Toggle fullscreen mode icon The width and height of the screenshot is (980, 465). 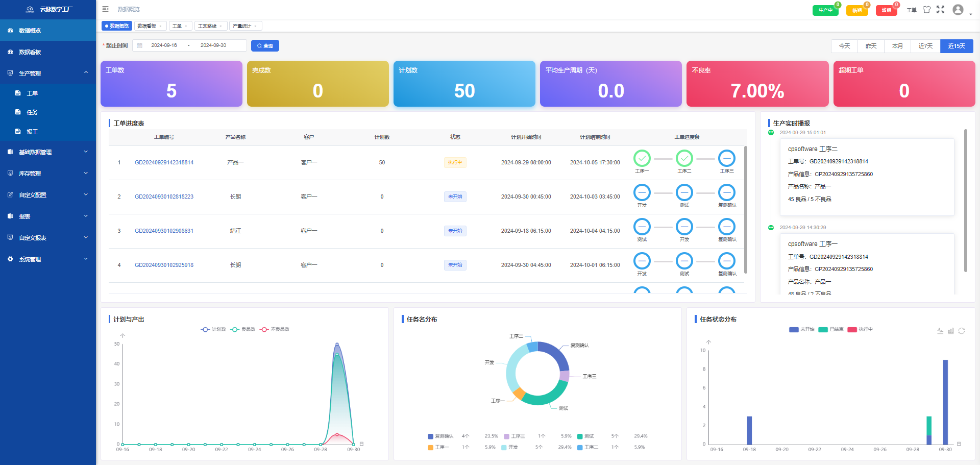(941, 10)
